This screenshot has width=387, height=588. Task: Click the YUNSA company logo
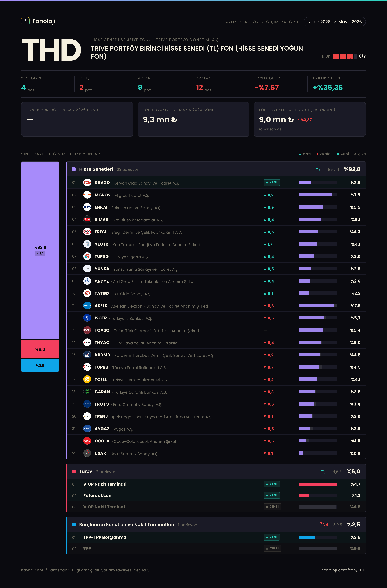[87, 269]
